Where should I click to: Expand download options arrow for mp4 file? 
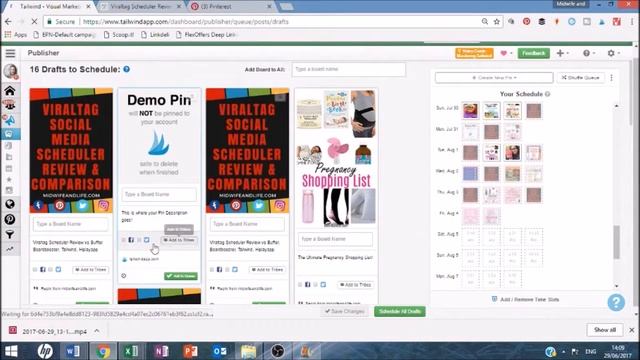[97, 331]
